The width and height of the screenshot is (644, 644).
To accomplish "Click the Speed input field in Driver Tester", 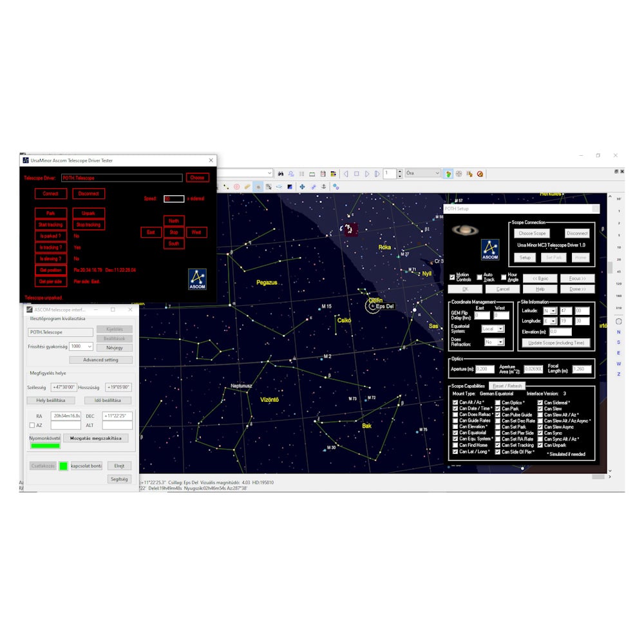I will [x=174, y=199].
